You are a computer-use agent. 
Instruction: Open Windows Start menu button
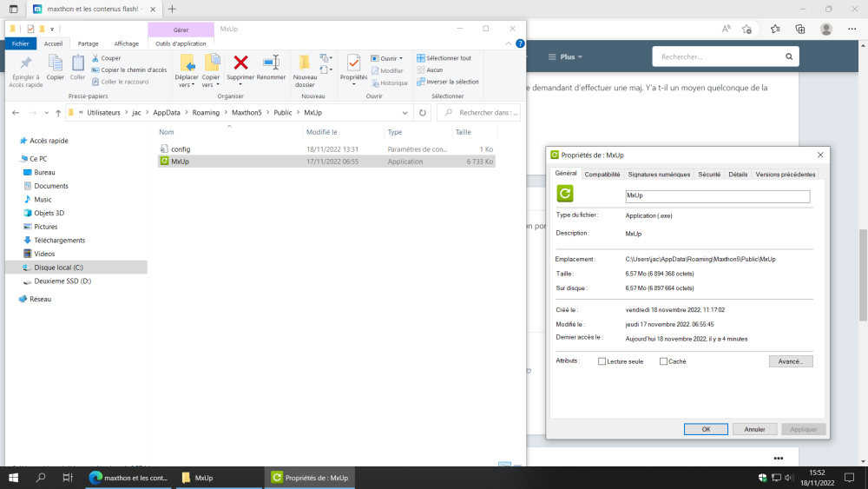coord(14,478)
